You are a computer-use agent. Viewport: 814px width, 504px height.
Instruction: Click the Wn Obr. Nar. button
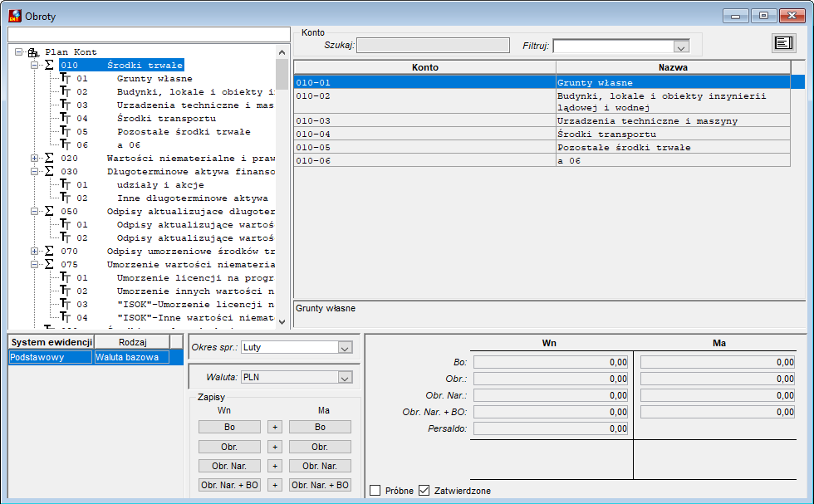pos(229,466)
